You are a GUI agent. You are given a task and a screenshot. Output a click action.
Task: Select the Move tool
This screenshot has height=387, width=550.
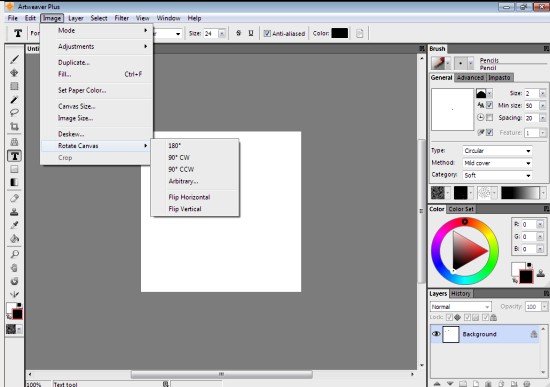click(x=14, y=73)
